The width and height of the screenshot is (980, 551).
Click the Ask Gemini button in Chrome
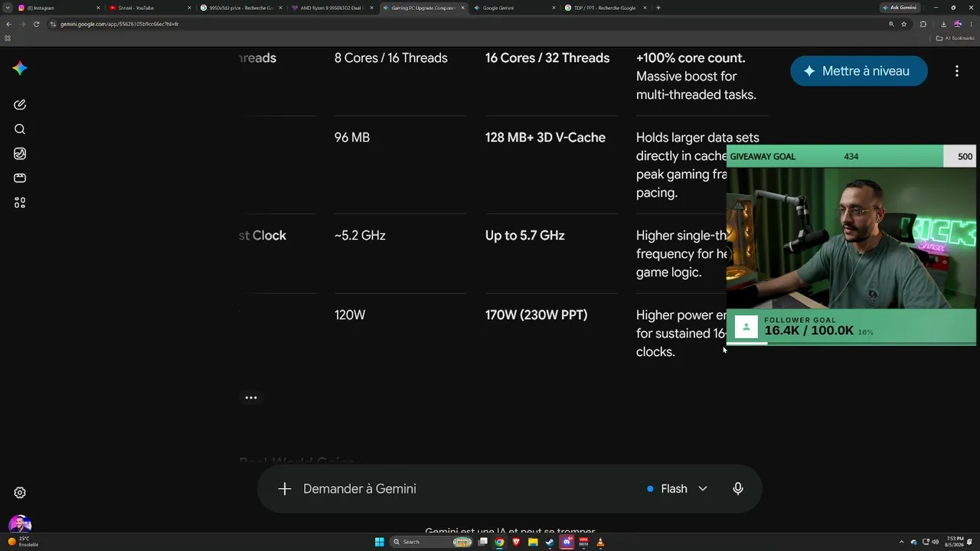point(900,8)
